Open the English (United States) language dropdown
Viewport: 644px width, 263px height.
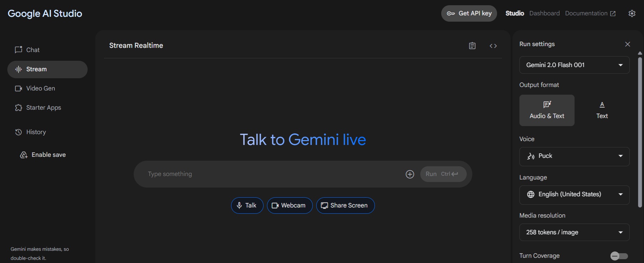575,195
